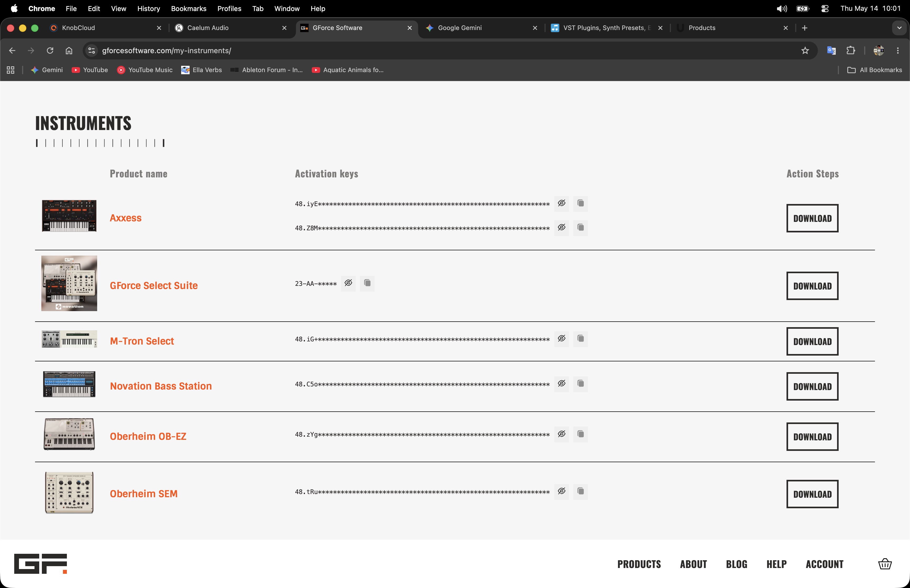Download Oberheim OB-EZ

click(812, 437)
